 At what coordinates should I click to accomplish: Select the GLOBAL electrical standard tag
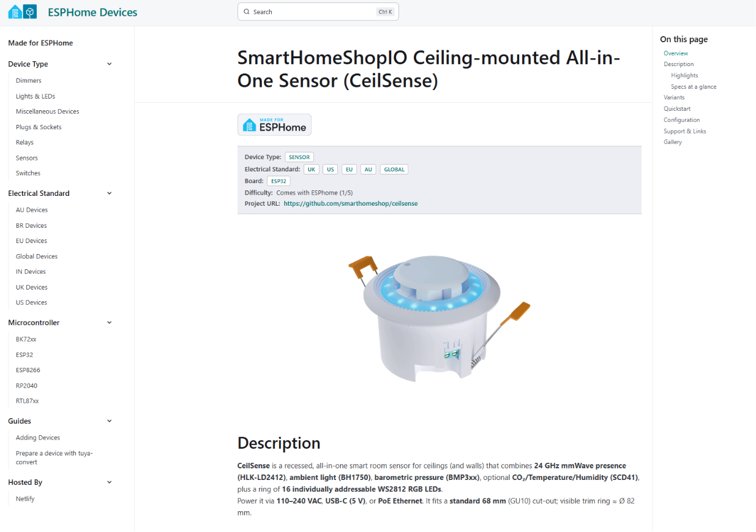tap(394, 170)
